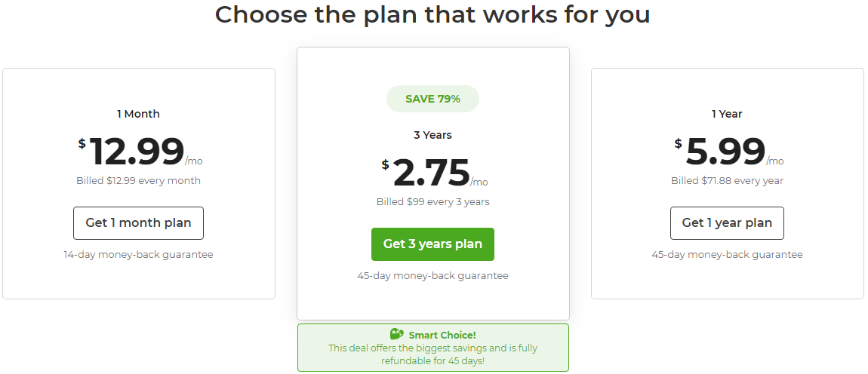Click the biggest savings refundable banner text
Screen dimensions: 868x374
[x=432, y=354]
